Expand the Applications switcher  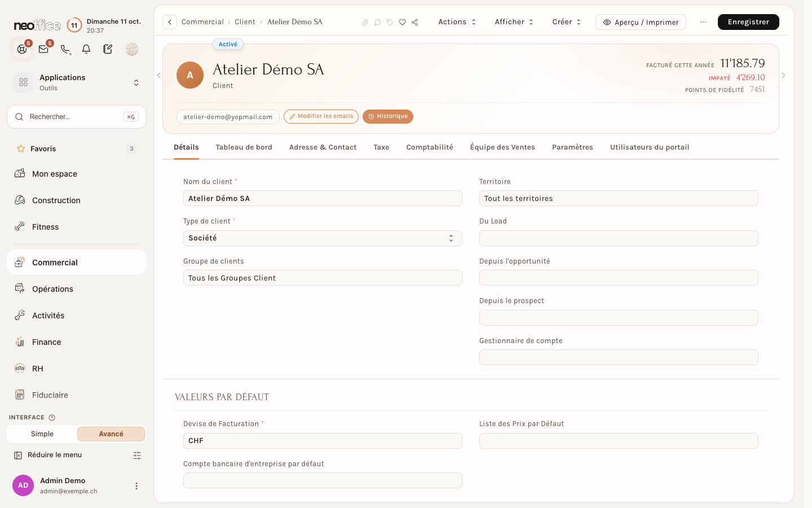[77, 82]
